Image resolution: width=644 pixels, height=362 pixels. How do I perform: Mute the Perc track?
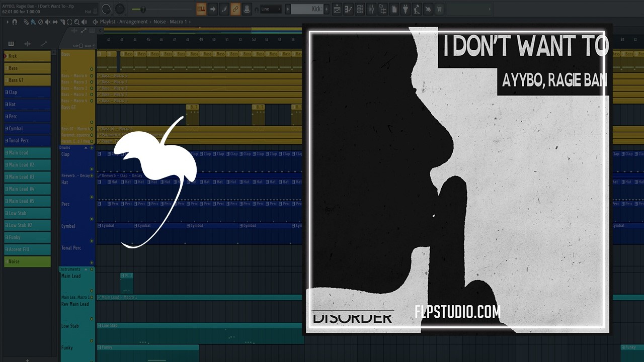pyautogui.click(x=92, y=219)
